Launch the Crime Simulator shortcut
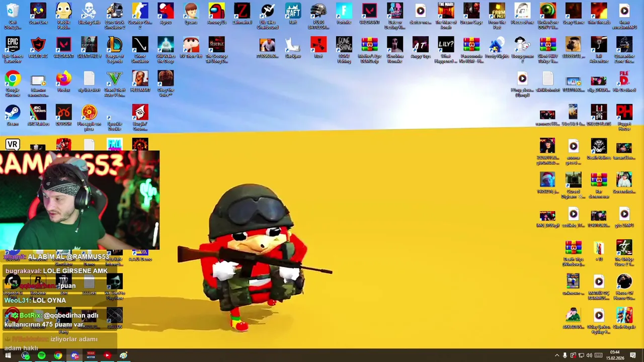 click(140, 49)
